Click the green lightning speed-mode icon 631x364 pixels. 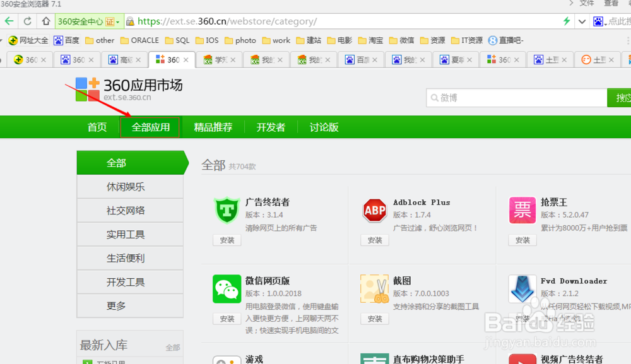coord(567,21)
